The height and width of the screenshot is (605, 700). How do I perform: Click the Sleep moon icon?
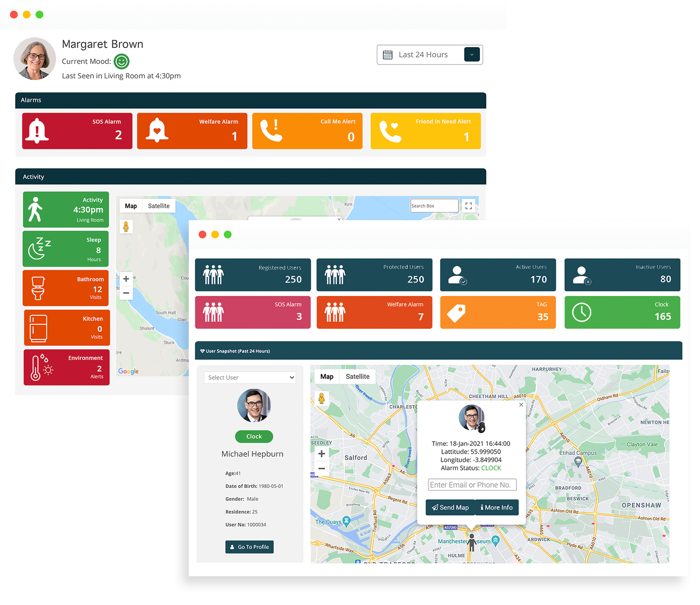point(39,249)
